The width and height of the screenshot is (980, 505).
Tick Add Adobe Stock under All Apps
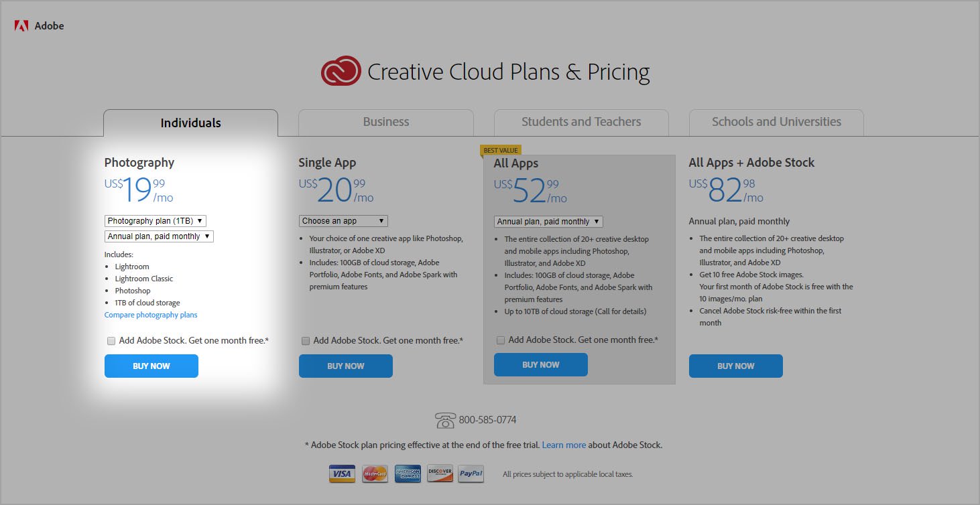(x=501, y=340)
